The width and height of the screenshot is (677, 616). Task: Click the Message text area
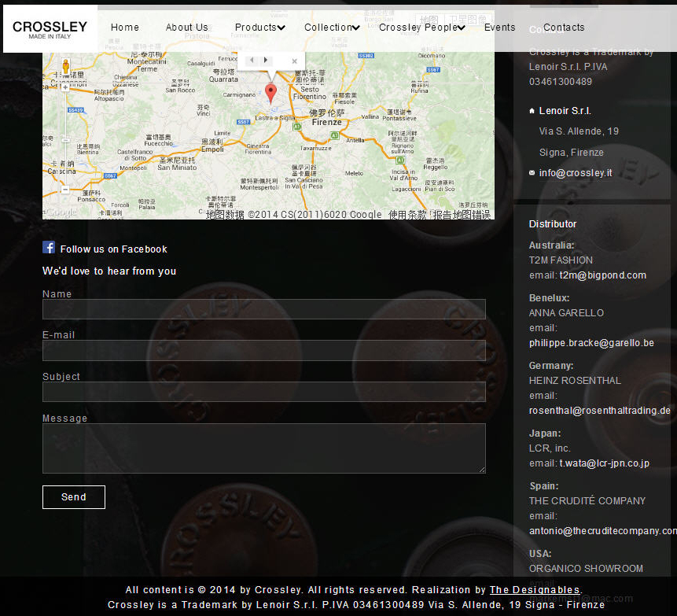point(264,448)
